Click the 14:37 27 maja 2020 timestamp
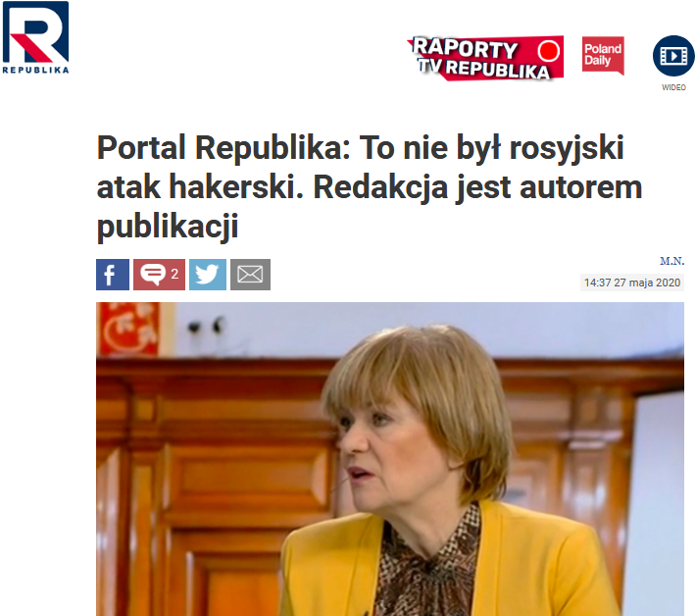This screenshot has width=696, height=616. point(632,282)
